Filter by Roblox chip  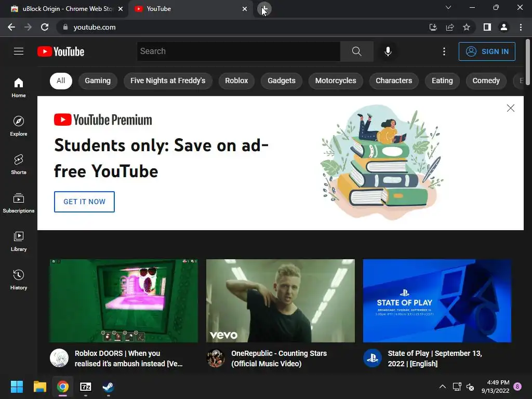point(236,81)
